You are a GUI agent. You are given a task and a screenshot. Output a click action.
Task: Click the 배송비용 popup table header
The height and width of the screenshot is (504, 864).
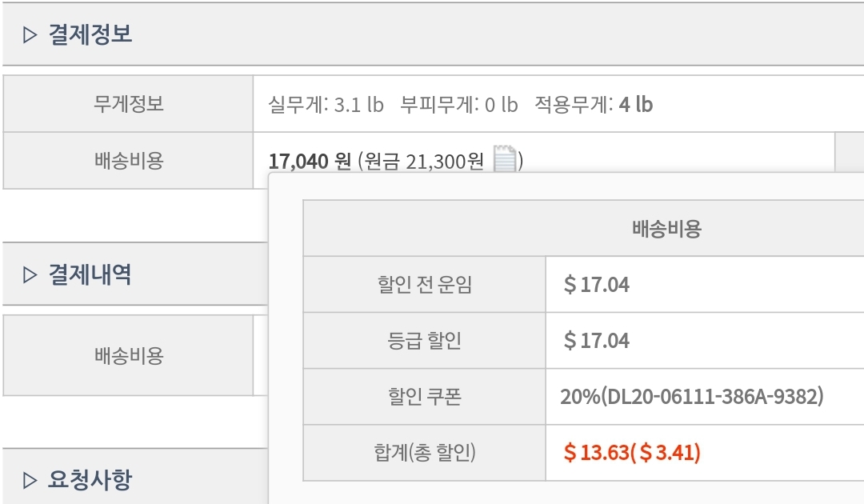pyautogui.click(x=666, y=229)
